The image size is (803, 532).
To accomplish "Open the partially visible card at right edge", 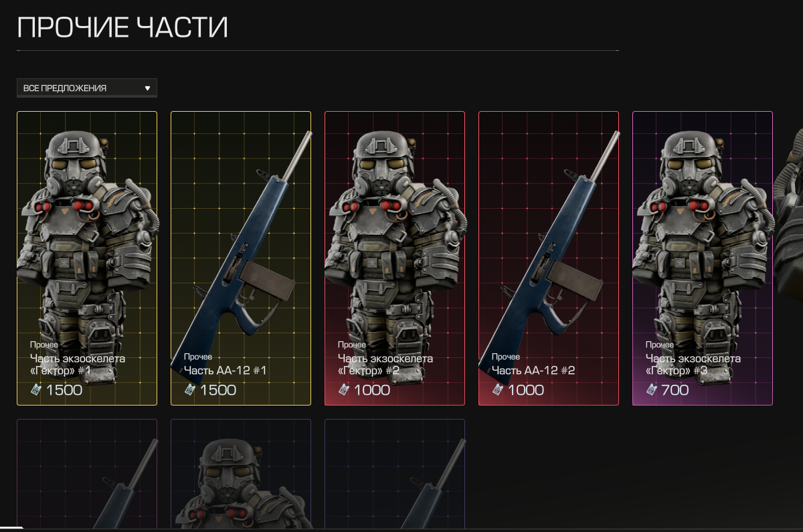I will click(x=788, y=258).
